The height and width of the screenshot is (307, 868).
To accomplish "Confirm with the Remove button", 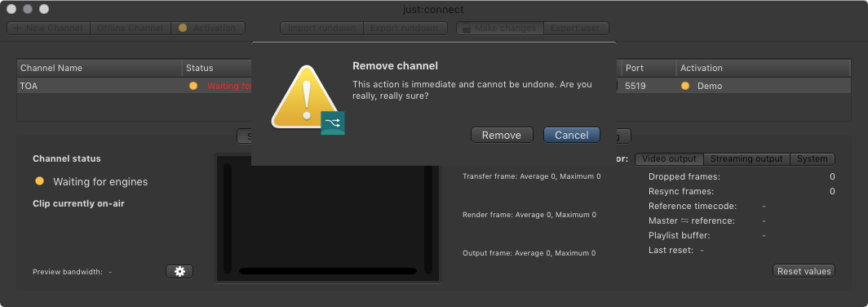I will click(x=502, y=136).
